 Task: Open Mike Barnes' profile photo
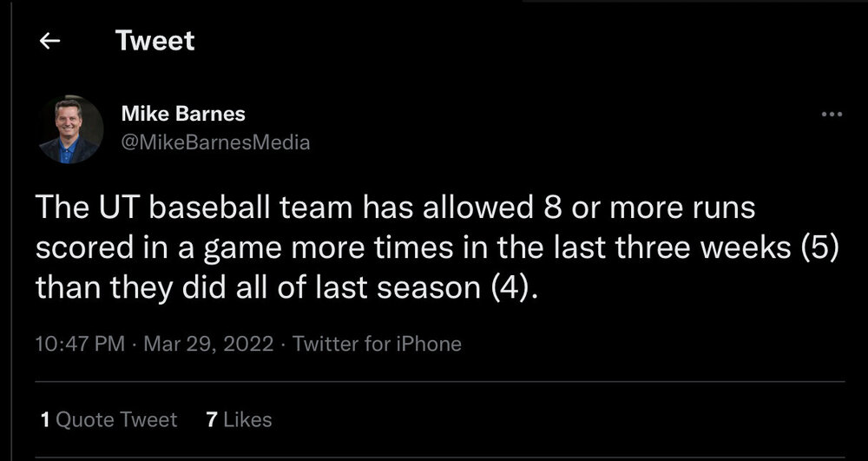coord(69,130)
